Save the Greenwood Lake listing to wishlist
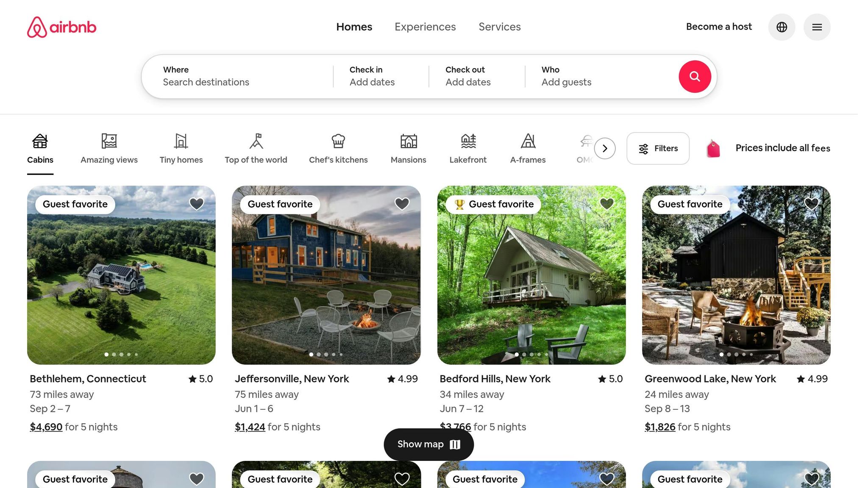Screen dimensions: 868x488 coord(812,204)
